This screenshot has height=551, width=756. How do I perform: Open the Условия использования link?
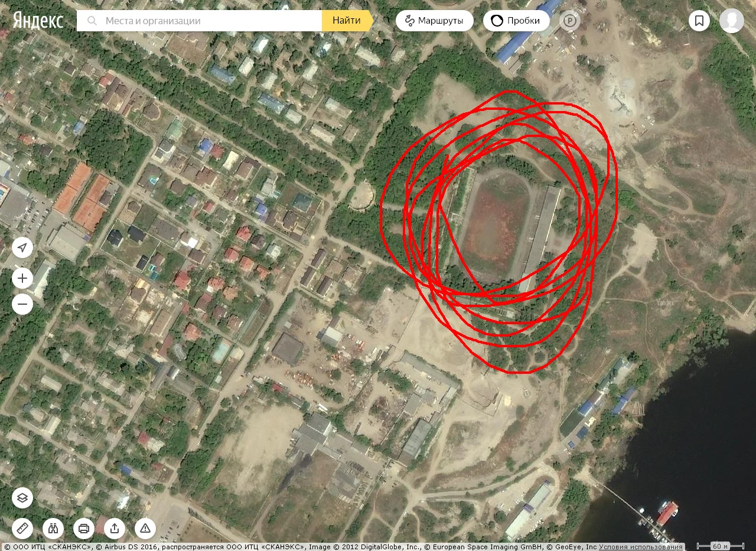[x=641, y=547]
